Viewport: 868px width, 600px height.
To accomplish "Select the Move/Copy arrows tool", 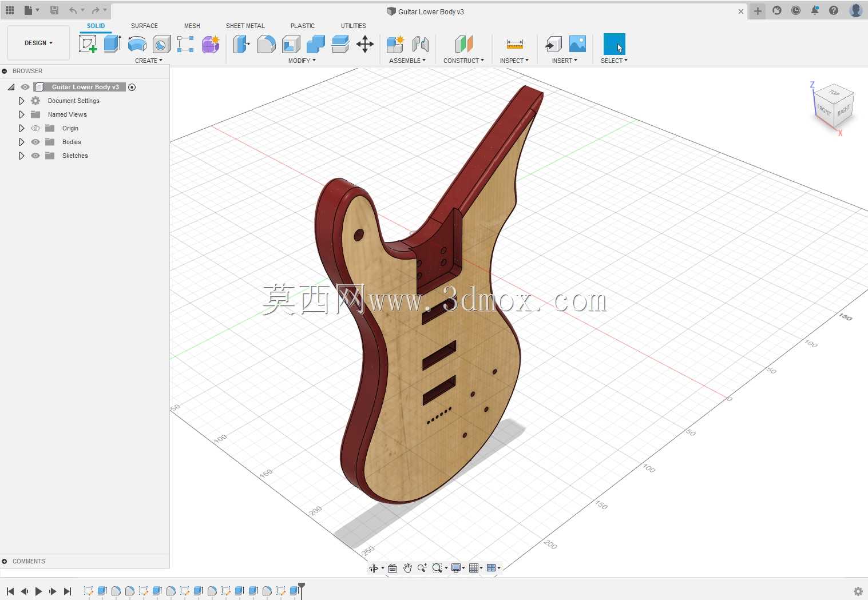I will click(365, 44).
